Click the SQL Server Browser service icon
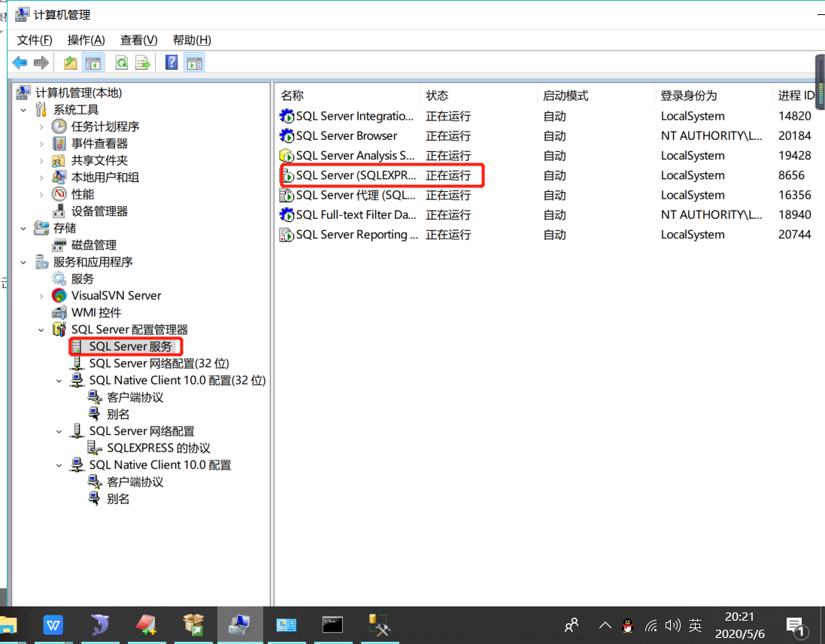825x644 pixels. click(x=287, y=135)
